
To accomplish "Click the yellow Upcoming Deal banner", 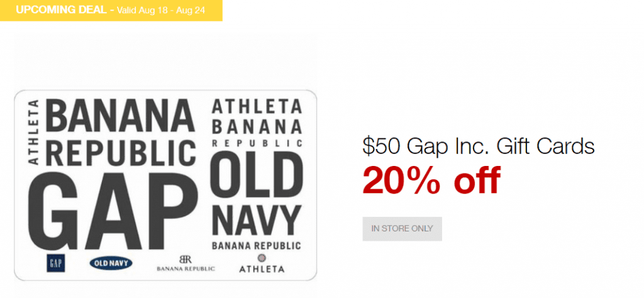I will click(111, 10).
